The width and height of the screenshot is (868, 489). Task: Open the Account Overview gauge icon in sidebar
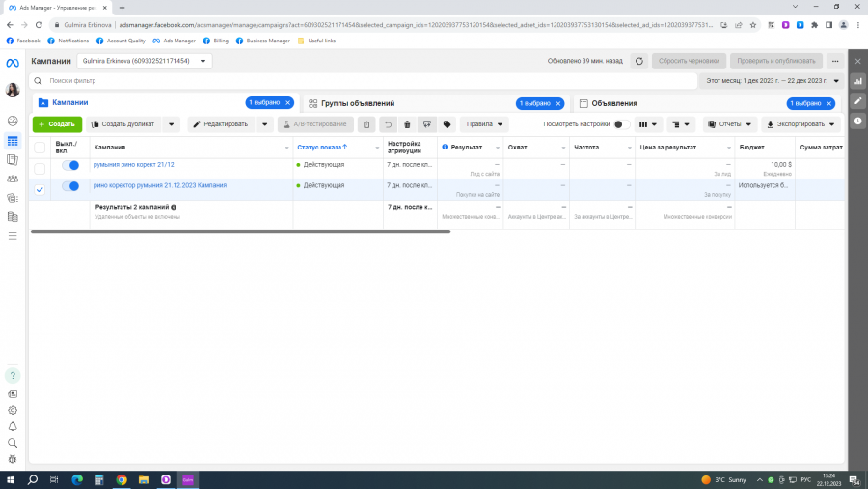click(x=13, y=121)
